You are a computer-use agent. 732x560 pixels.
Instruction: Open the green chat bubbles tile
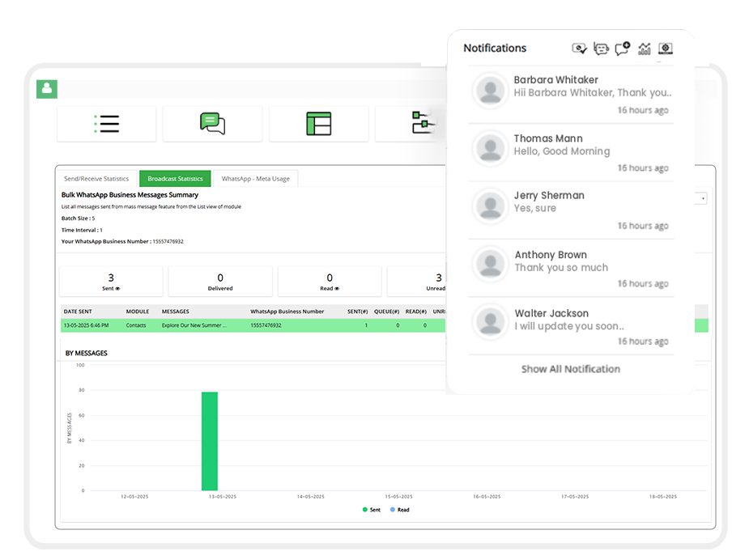(212, 124)
